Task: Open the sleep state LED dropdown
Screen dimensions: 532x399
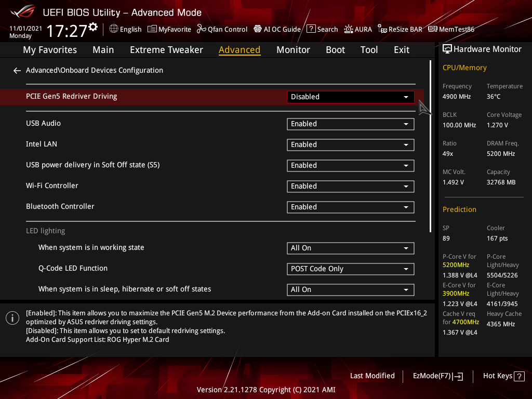Action: pos(351,290)
